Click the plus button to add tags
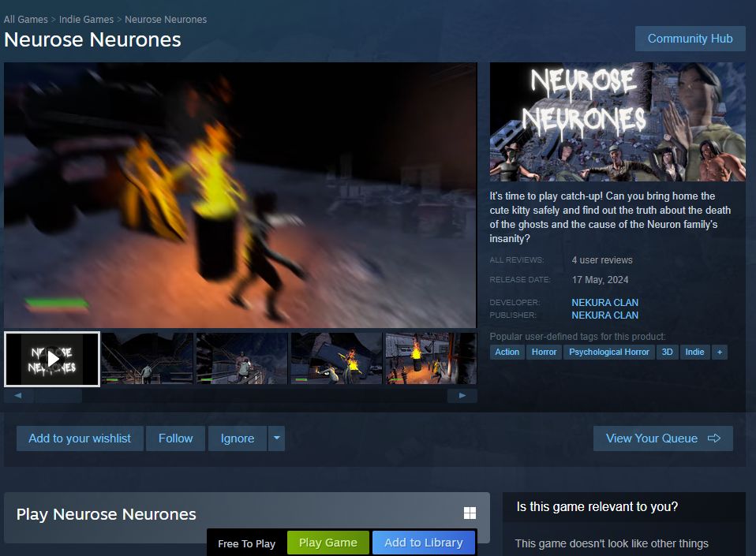The width and height of the screenshot is (756, 556). pyautogui.click(x=720, y=353)
